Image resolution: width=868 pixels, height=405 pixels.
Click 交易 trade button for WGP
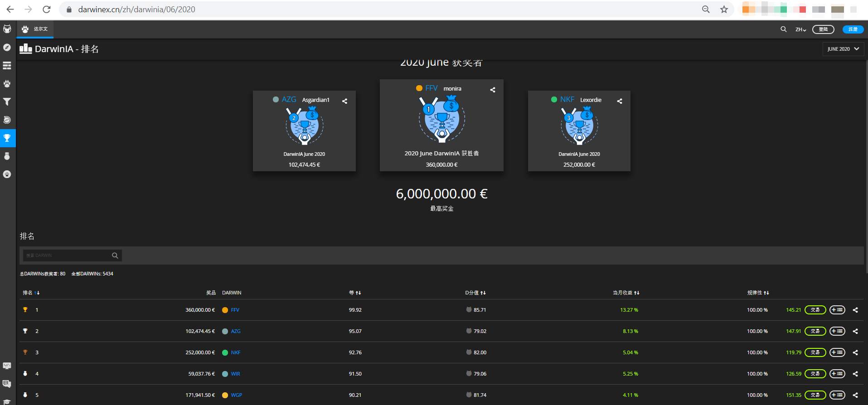815,395
